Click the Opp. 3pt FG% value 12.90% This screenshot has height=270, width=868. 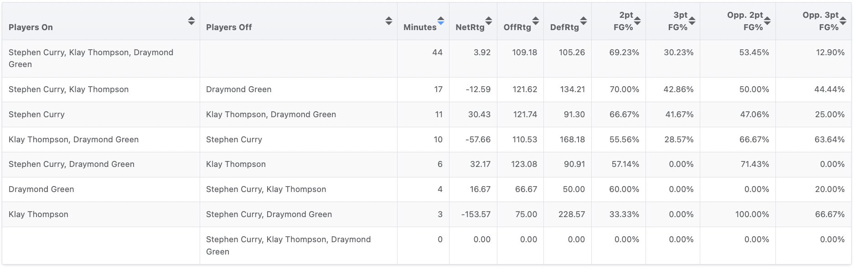[830, 52]
